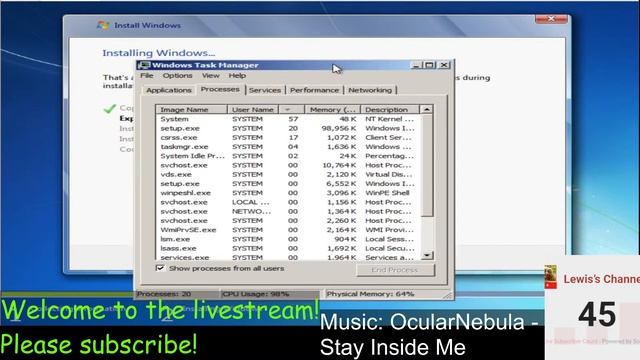This screenshot has height=360, width=640.
Task: Select the lsass.exe process
Action: [x=288, y=248]
